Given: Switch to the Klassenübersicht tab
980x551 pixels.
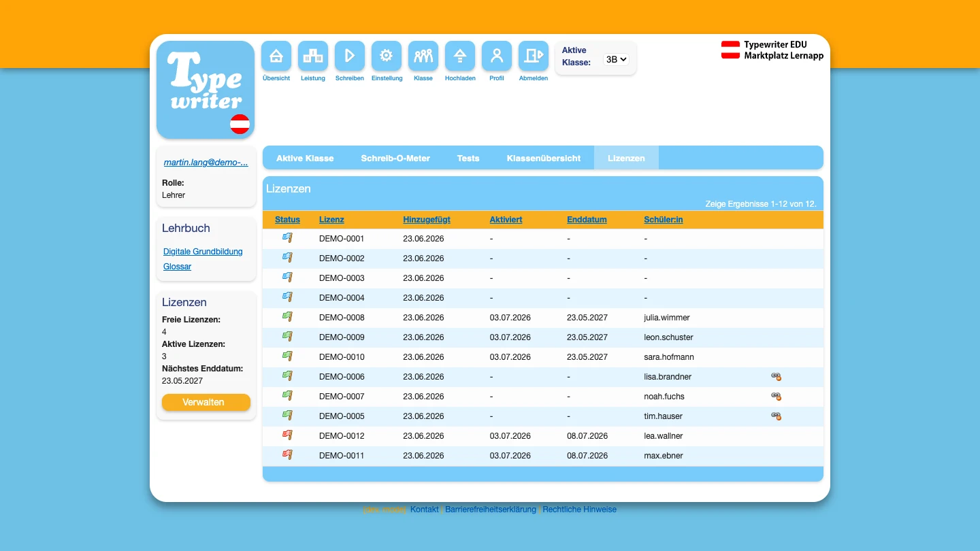Looking at the screenshot, I should 544,158.
